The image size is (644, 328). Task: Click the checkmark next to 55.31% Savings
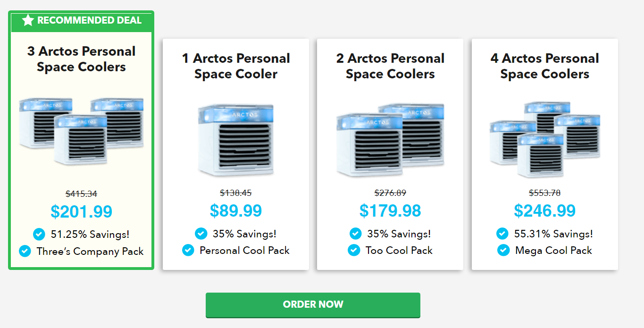point(502,233)
